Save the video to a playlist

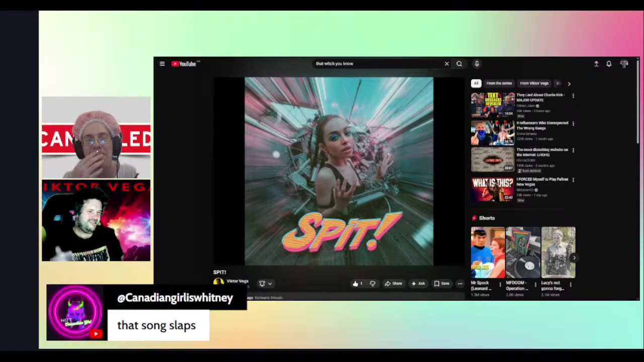(442, 284)
